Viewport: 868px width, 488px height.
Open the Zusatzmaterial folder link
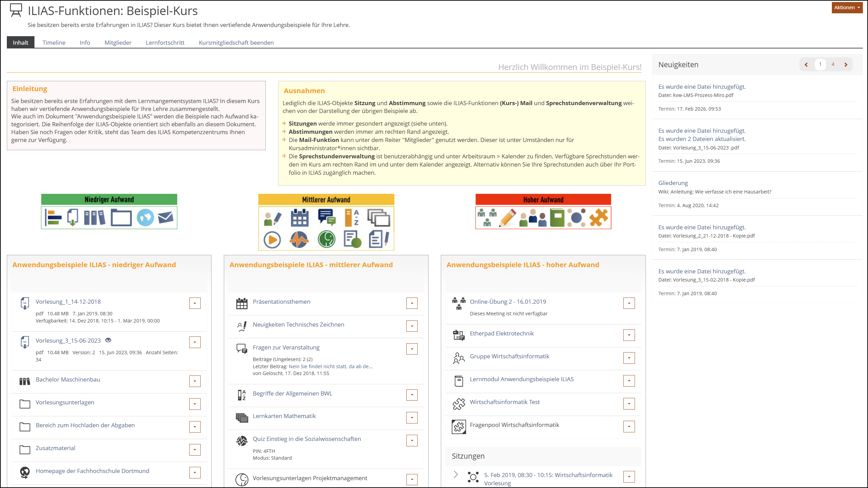pos(55,448)
